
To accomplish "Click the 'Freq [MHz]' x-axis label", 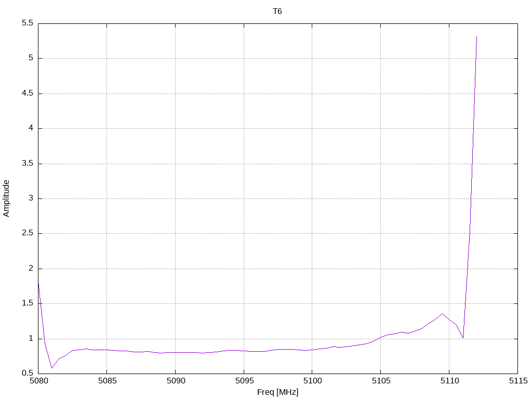I will click(277, 392).
